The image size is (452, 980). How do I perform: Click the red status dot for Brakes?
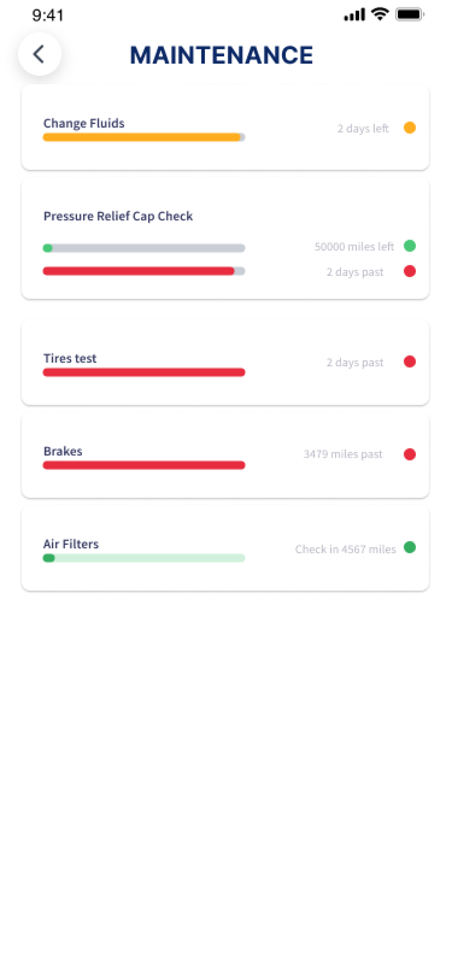coord(409,454)
